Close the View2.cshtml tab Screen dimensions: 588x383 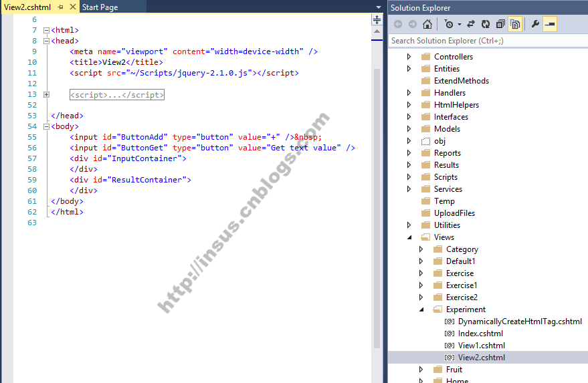72,7
